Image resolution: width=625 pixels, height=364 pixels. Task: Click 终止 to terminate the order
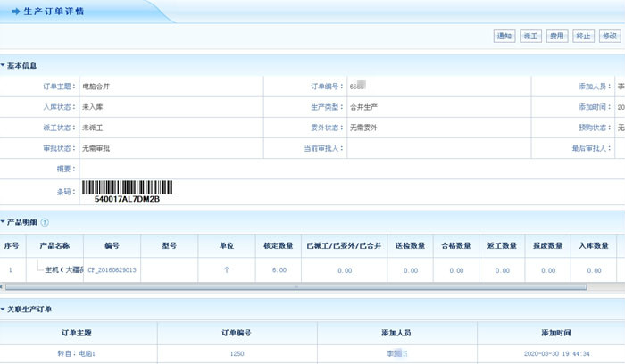click(x=583, y=36)
